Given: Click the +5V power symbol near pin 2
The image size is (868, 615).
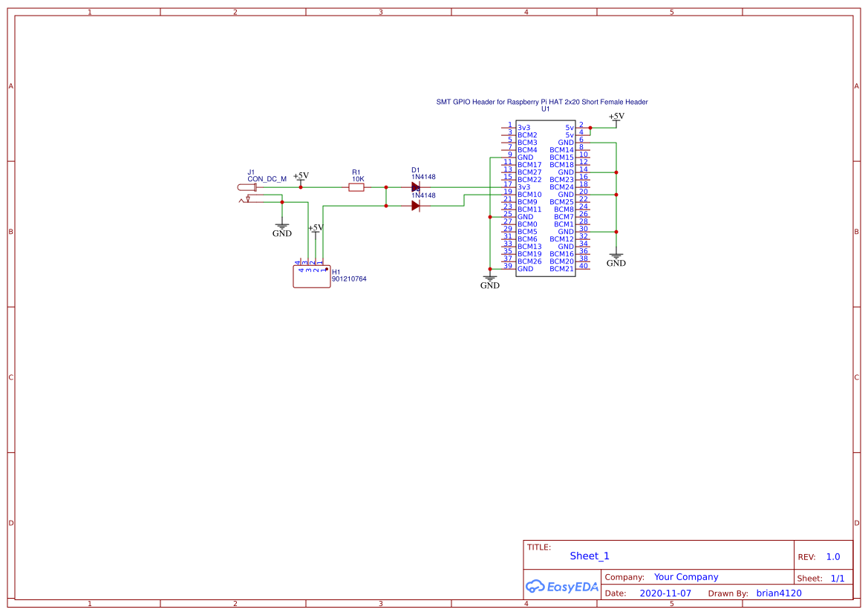Looking at the screenshot, I should (615, 119).
